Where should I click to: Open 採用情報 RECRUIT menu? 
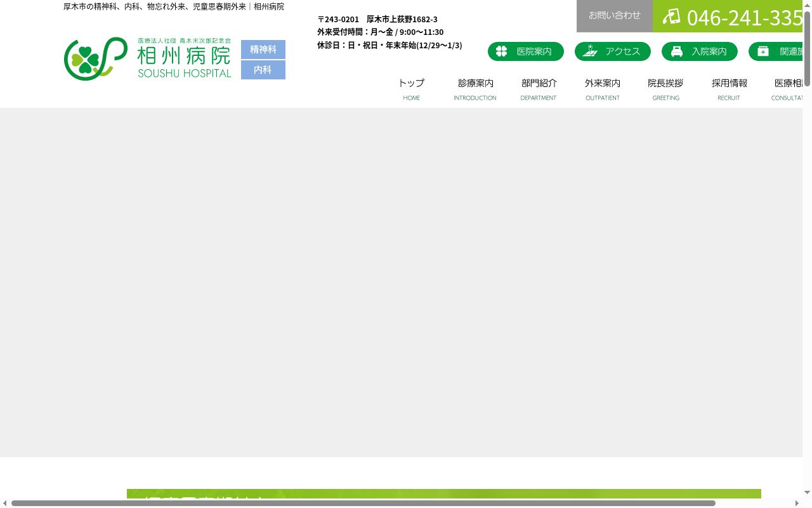click(x=729, y=89)
